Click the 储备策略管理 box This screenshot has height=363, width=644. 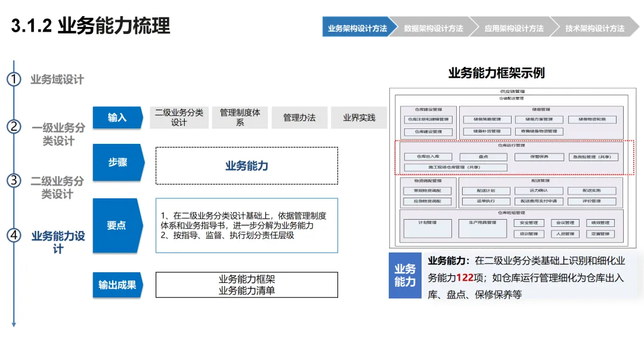pos(487,119)
